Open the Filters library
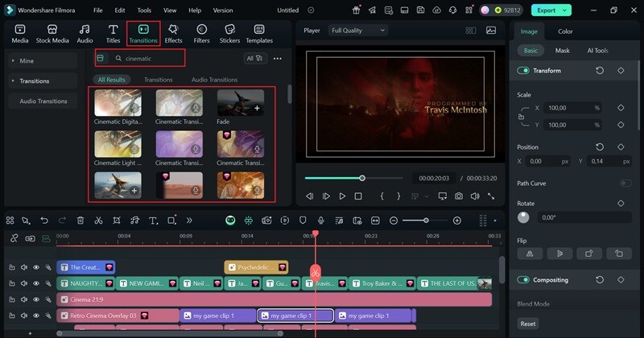Image resolution: width=644 pixels, height=338 pixels. (201, 34)
